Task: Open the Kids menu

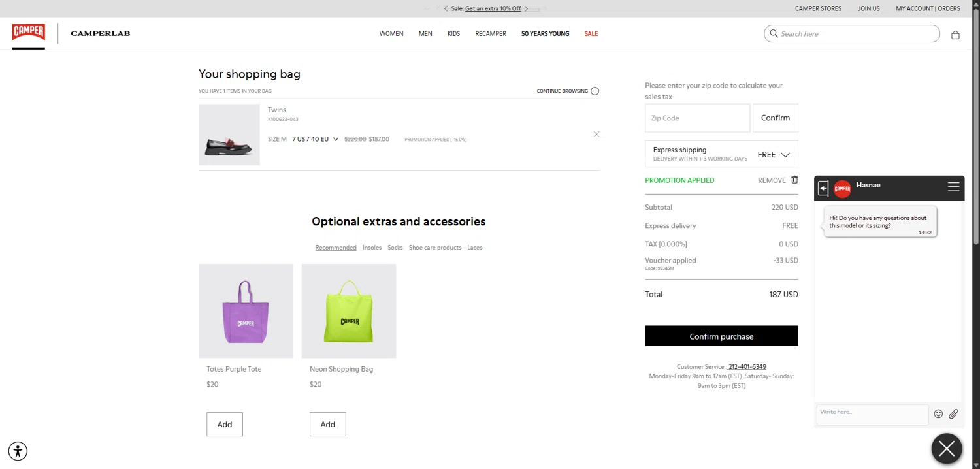Action: (453, 33)
